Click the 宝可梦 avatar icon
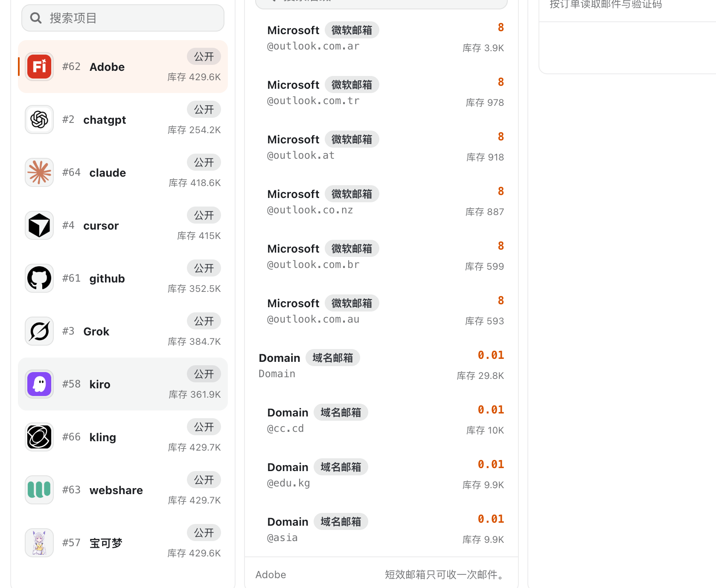 tap(39, 543)
